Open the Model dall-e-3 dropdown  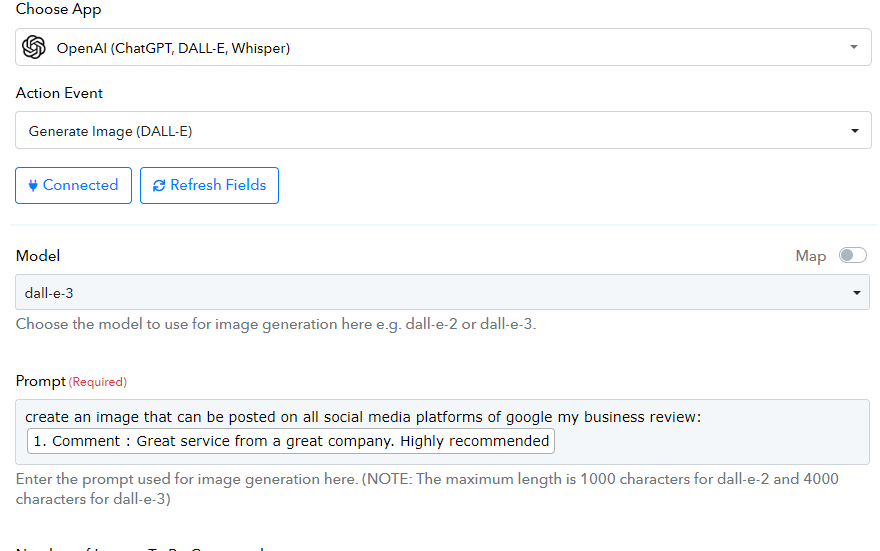point(442,292)
